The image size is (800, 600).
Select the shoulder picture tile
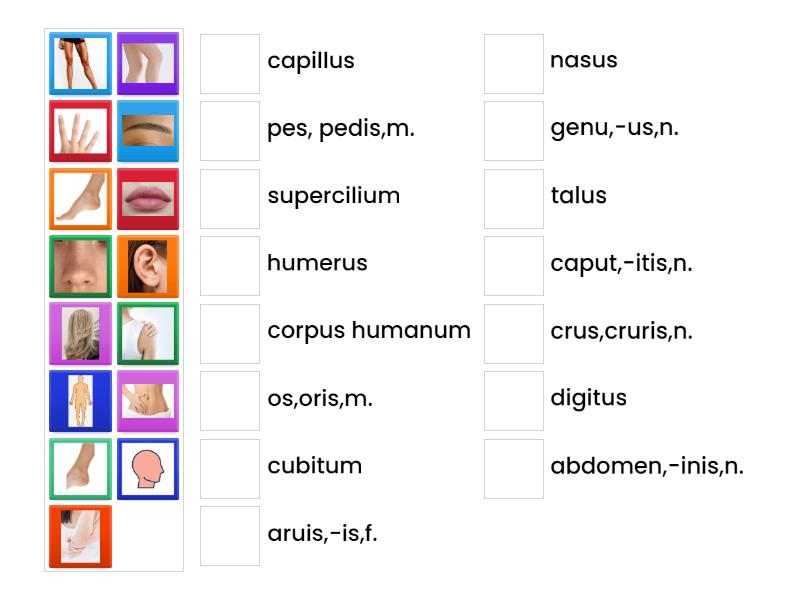point(148,334)
